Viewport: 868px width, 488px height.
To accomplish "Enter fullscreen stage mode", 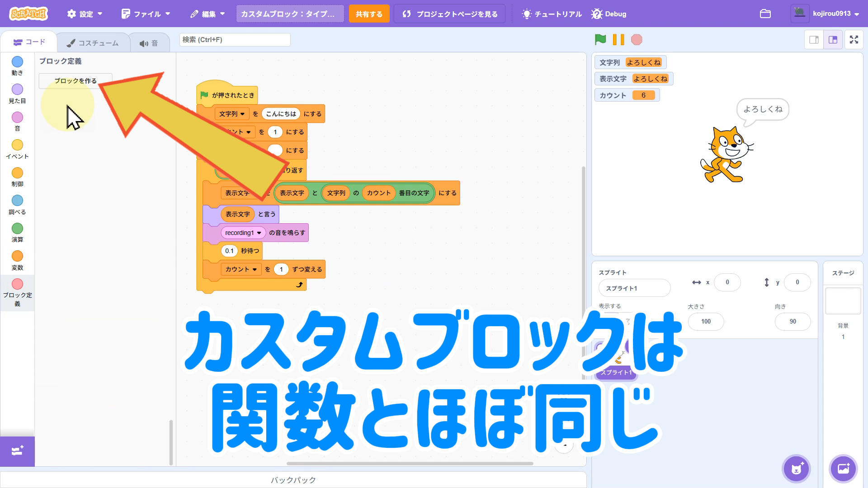I will click(x=854, y=40).
